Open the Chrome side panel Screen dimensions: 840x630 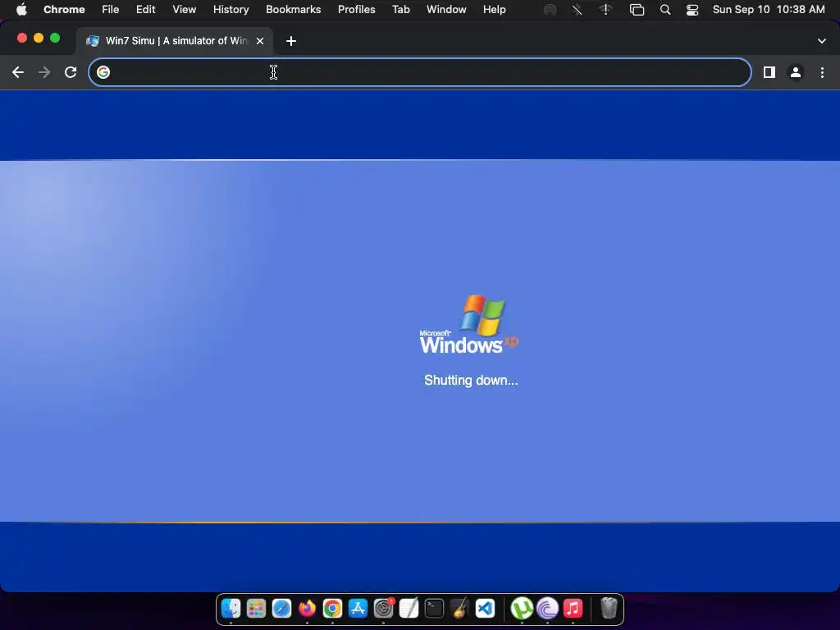(x=769, y=72)
